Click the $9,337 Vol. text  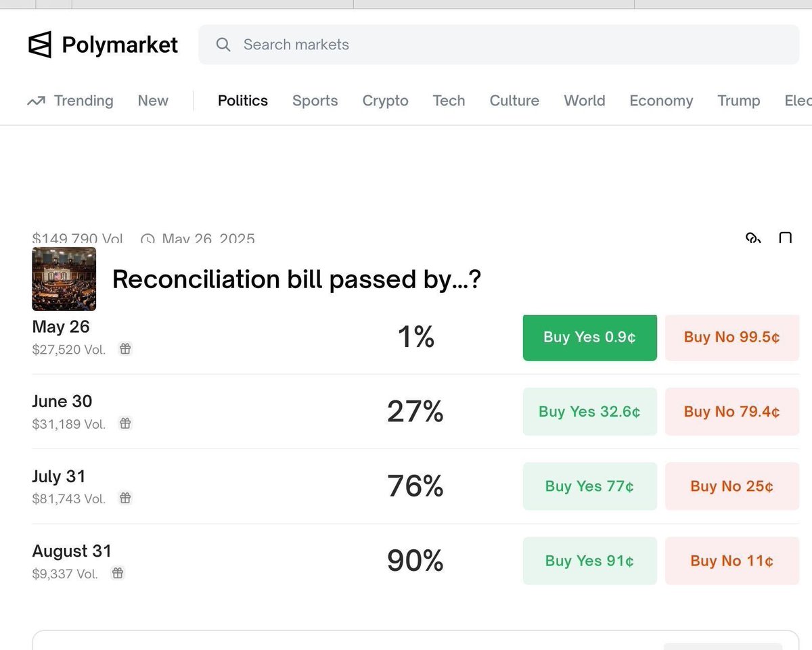pyautogui.click(x=65, y=574)
